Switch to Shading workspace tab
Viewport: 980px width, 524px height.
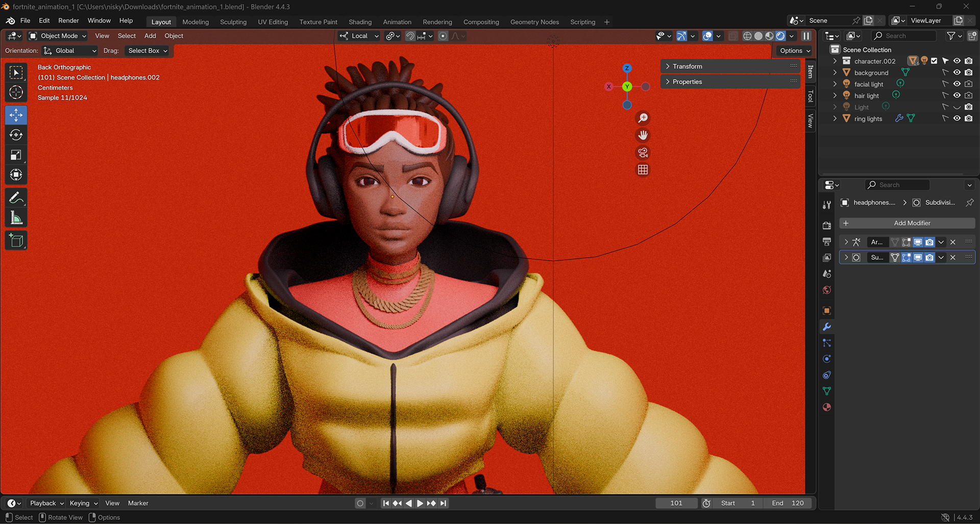pyautogui.click(x=360, y=22)
